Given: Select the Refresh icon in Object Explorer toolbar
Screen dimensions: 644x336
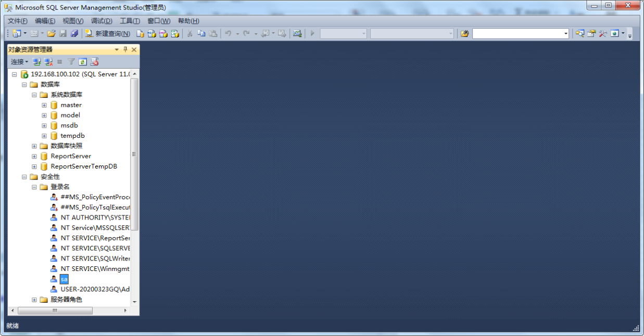Looking at the screenshot, I should click(x=83, y=61).
